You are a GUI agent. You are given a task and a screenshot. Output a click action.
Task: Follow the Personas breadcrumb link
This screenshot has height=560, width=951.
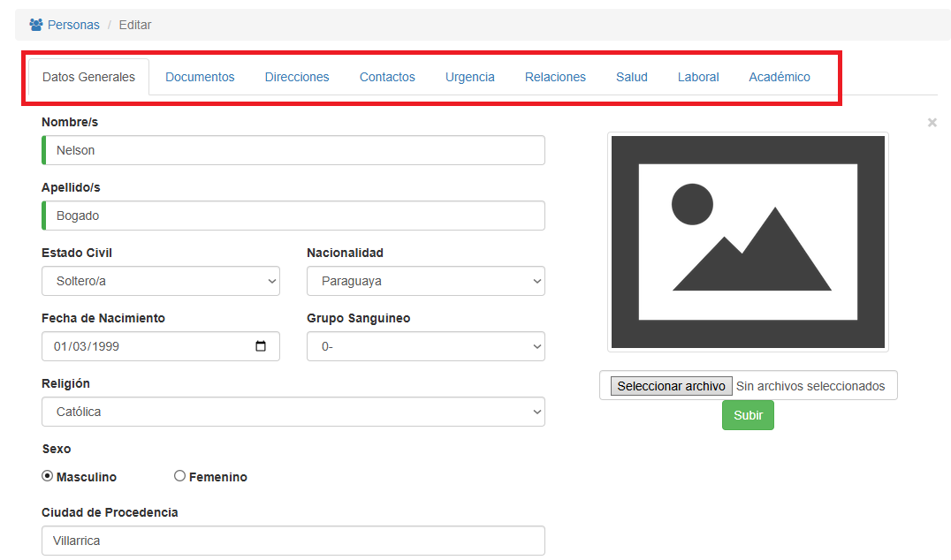(73, 25)
